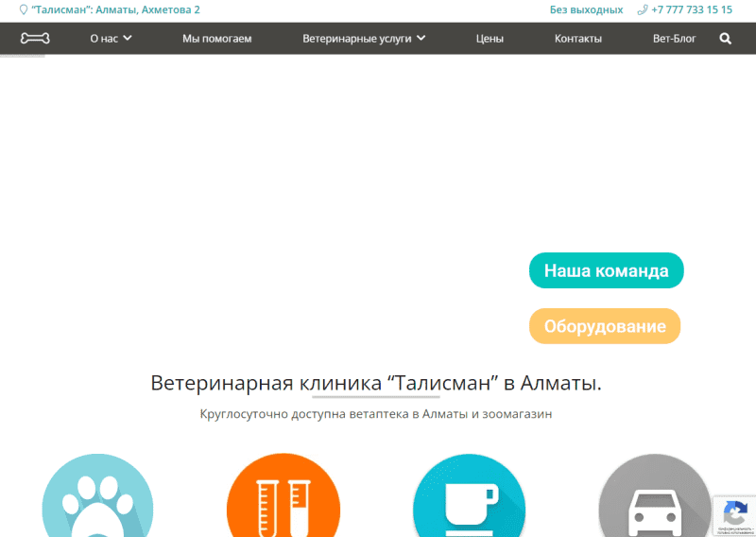Image resolution: width=756 pixels, height=537 pixels.
Task: Open the "Мы помогаем" menu item
Action: tap(217, 39)
